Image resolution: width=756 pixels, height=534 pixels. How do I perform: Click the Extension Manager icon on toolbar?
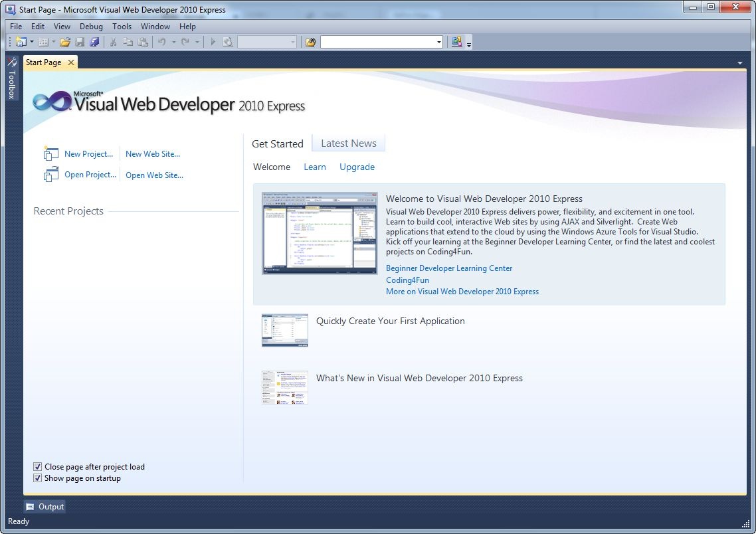click(x=456, y=42)
